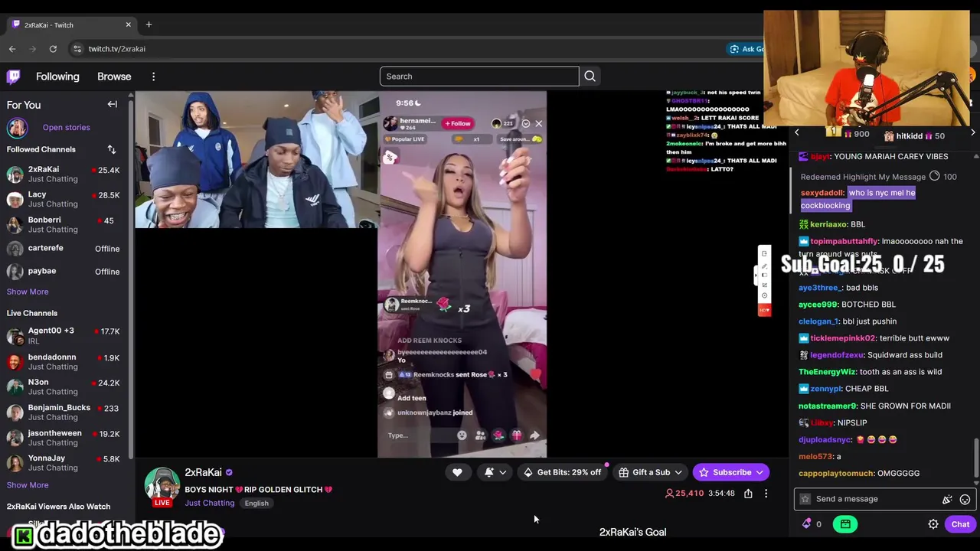The height and width of the screenshot is (551, 980).
Task: Open bendadonnn live channel
Action: tap(65, 361)
